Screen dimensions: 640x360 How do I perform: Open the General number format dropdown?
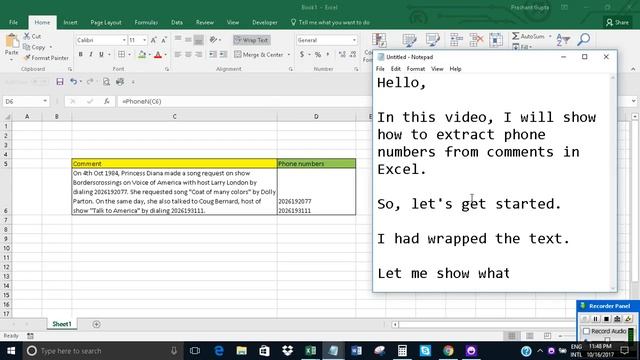(x=354, y=40)
